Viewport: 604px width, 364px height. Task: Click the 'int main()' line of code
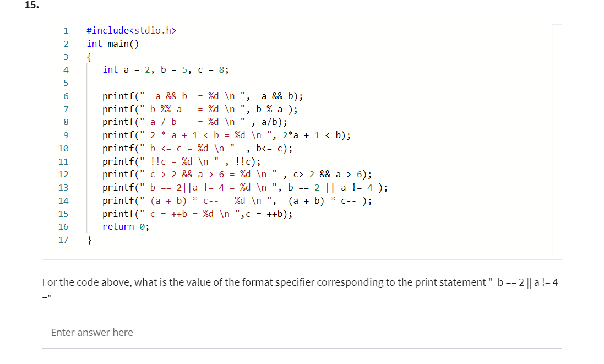coord(112,44)
